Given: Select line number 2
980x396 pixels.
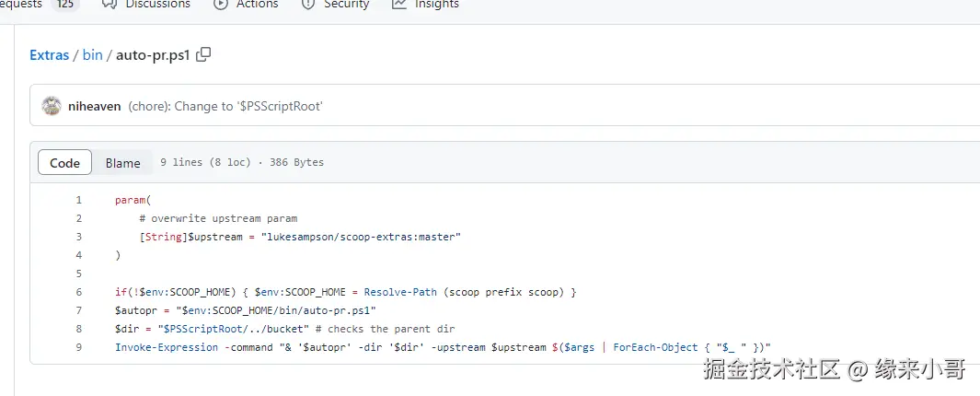Looking at the screenshot, I should (79, 218).
